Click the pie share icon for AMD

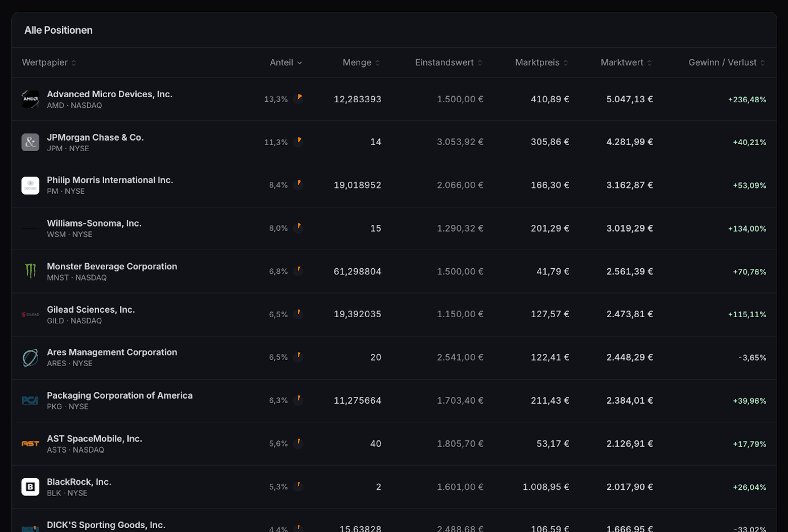click(x=298, y=98)
